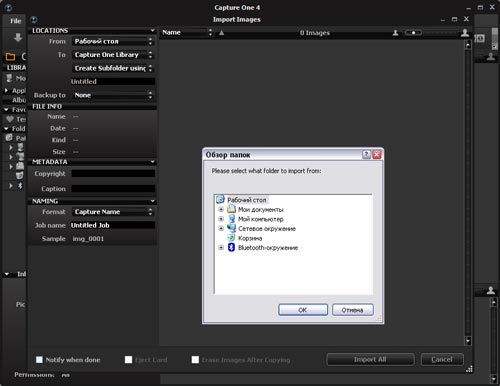The height and width of the screenshot is (386, 500).
Task: Select Сетевое окружение in folder tree
Action: 267,229
